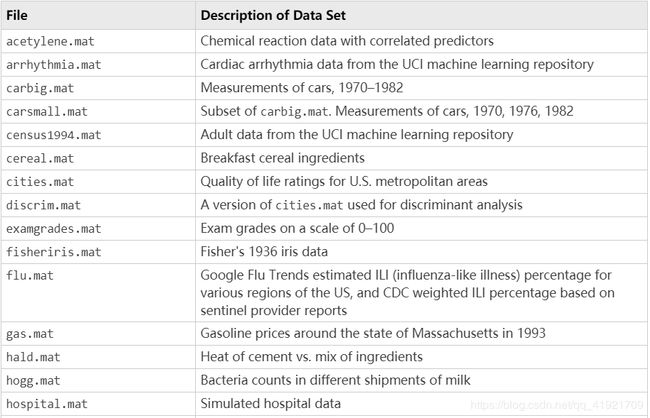Screen dimensions: 650x418
Task: Click the File column header
Action: (17, 15)
